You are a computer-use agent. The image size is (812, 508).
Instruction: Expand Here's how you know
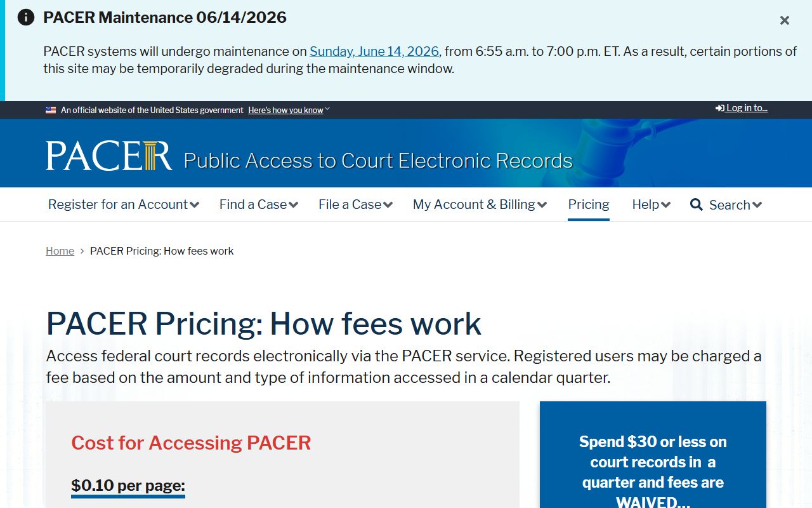tap(289, 110)
